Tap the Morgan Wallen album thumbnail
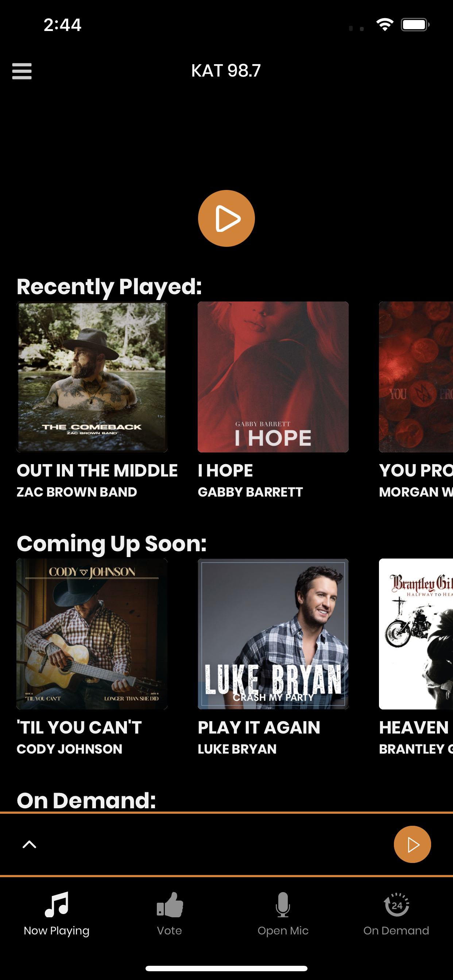 (416, 377)
